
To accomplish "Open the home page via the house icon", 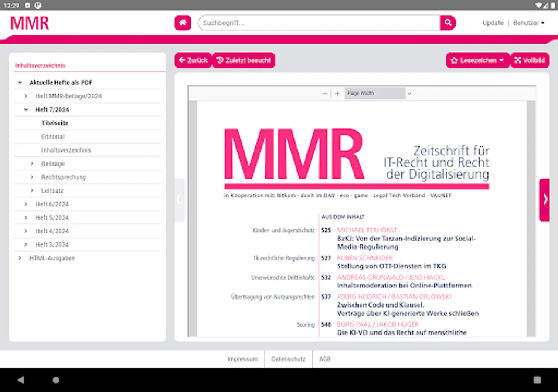I will click(x=182, y=23).
